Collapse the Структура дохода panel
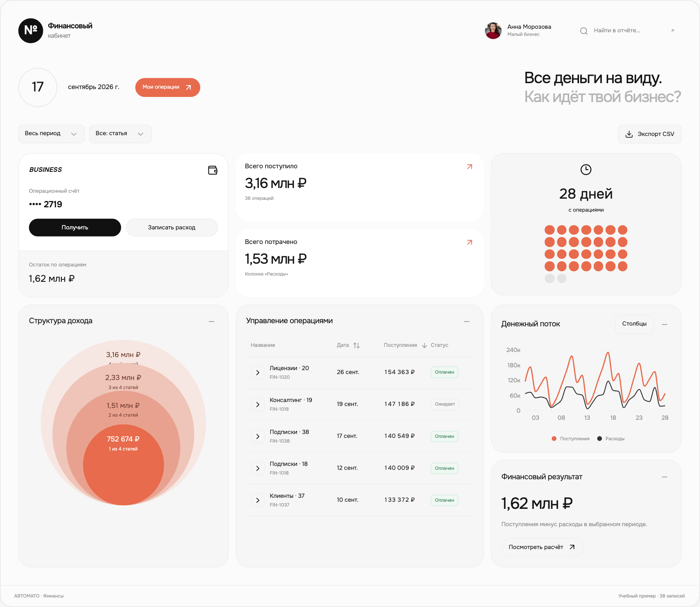This screenshot has width=700, height=607. [x=212, y=322]
